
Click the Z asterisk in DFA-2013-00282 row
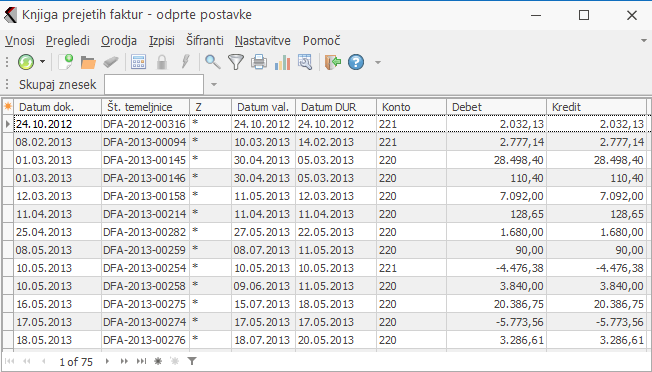click(210, 232)
